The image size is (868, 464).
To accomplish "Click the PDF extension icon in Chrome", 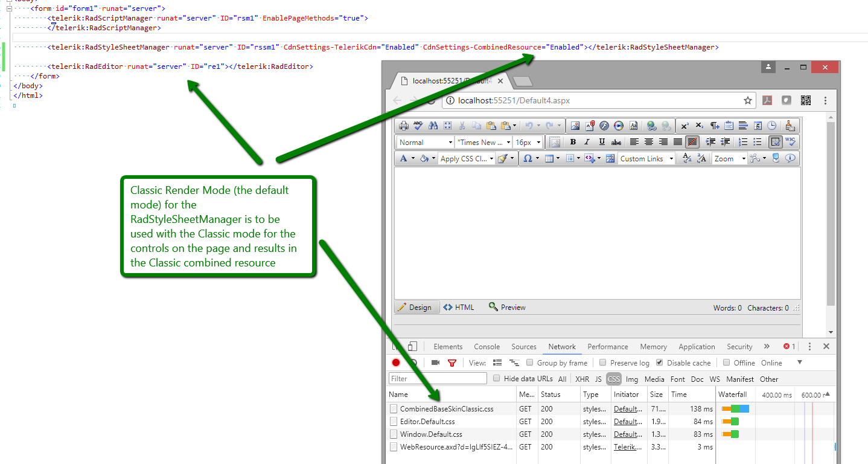I will click(767, 100).
